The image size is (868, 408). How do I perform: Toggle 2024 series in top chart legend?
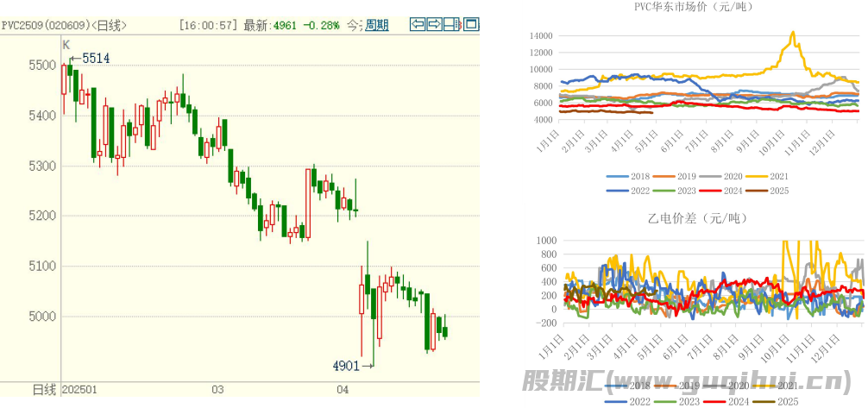click(733, 191)
